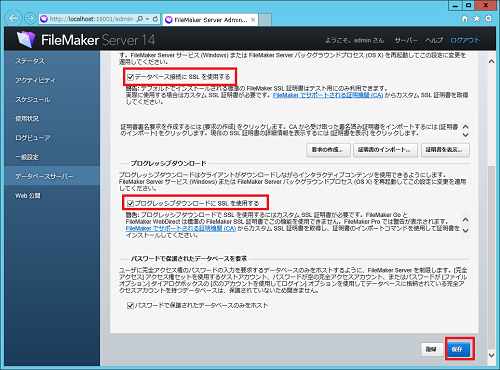This screenshot has width=500, height=370.
Task: Click down arrow of certificate description scroller
Action: pos(466,135)
